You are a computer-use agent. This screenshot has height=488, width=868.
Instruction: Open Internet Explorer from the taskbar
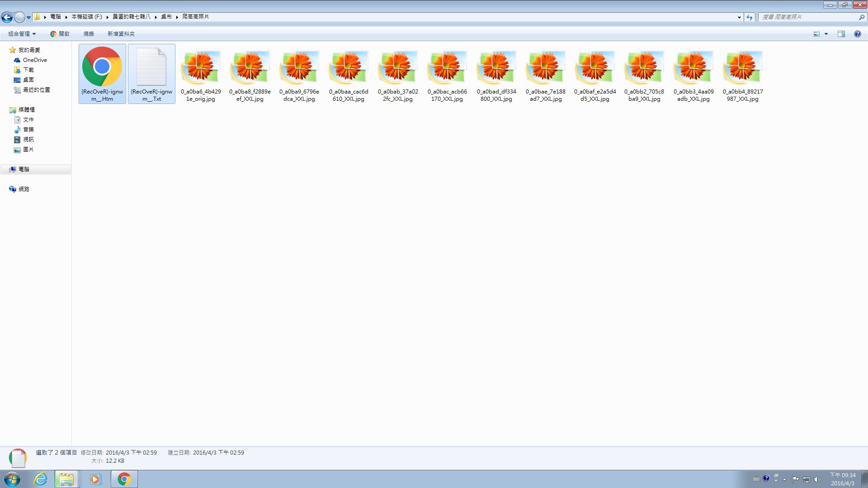40,479
